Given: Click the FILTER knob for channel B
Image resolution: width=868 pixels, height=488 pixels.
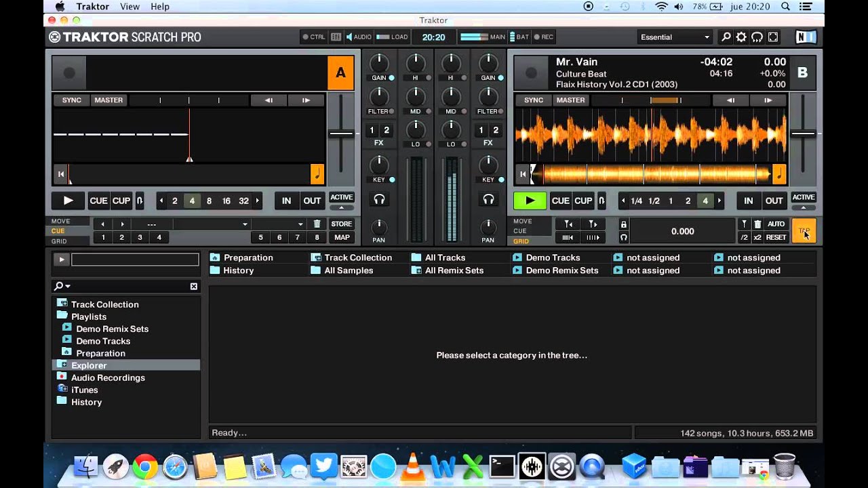Looking at the screenshot, I should point(488,97).
